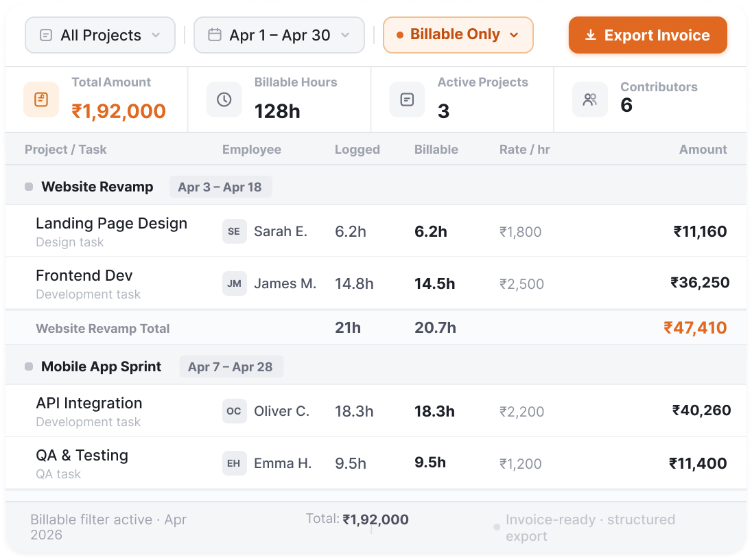Click the Billable Hours clock icon

(224, 100)
